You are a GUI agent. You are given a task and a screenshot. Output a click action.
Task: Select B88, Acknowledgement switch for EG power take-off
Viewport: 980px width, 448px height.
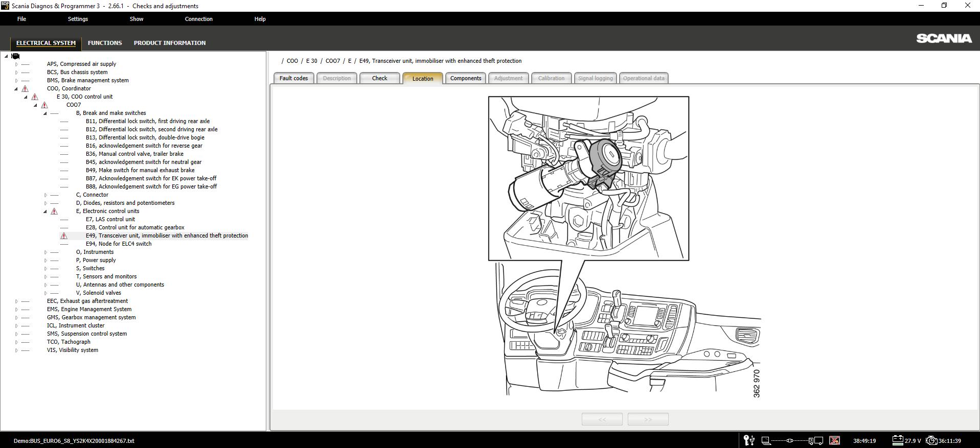tap(151, 186)
